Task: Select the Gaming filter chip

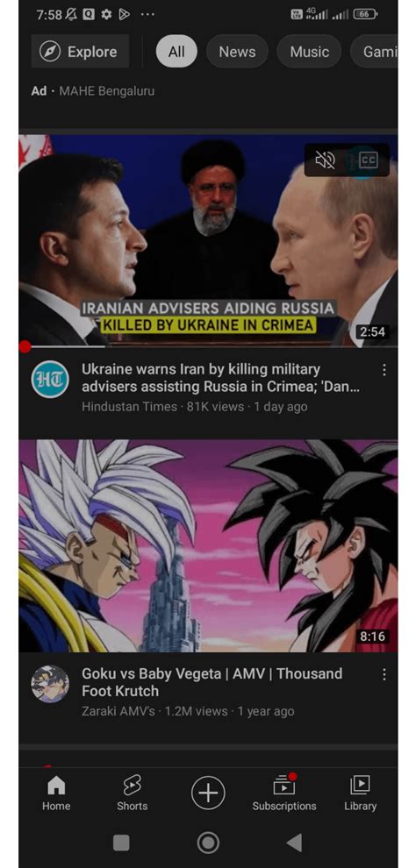Action: pos(375,52)
